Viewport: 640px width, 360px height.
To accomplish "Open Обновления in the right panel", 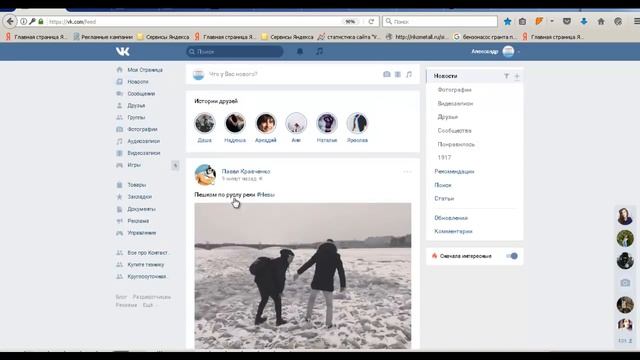I will point(451,218).
